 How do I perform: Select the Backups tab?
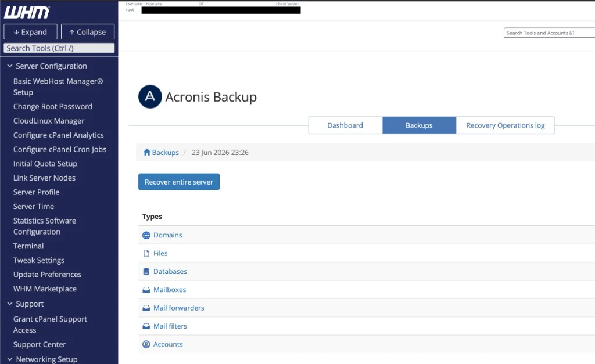click(x=419, y=125)
